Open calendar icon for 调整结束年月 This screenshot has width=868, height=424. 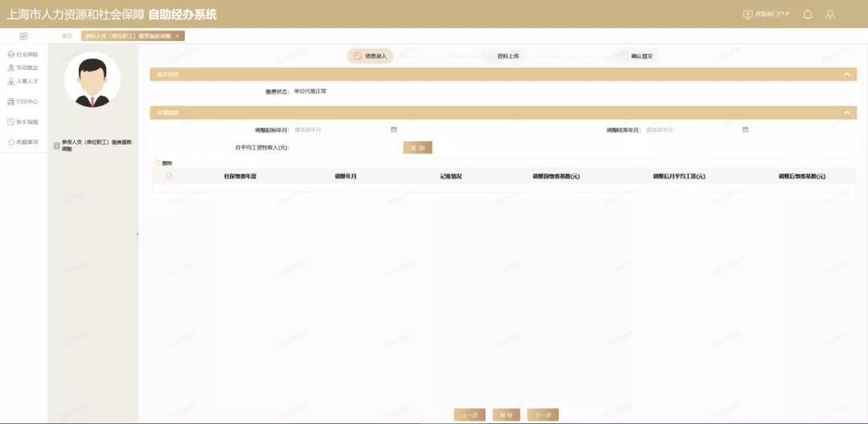point(745,130)
